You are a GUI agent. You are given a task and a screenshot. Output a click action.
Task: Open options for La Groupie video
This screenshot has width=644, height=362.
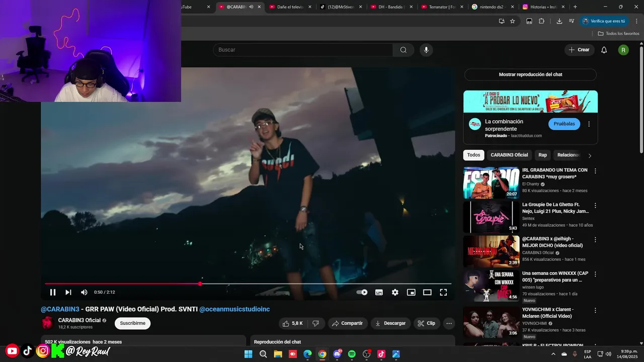click(x=595, y=206)
